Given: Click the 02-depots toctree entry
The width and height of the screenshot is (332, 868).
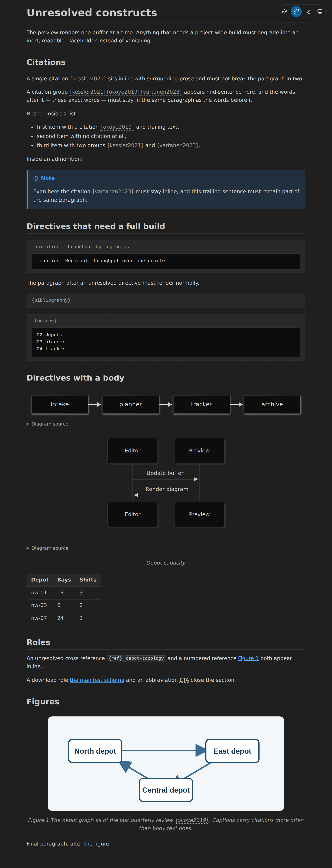Looking at the screenshot, I should 50,335.
